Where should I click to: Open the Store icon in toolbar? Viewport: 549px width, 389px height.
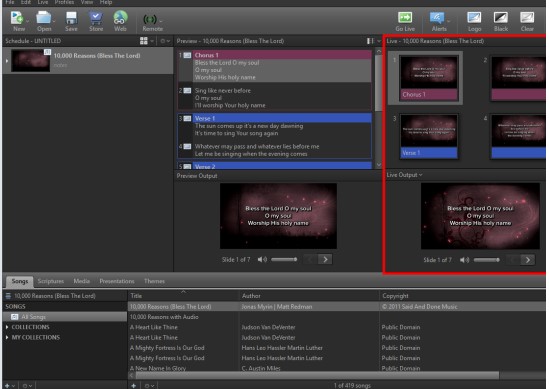point(96,18)
